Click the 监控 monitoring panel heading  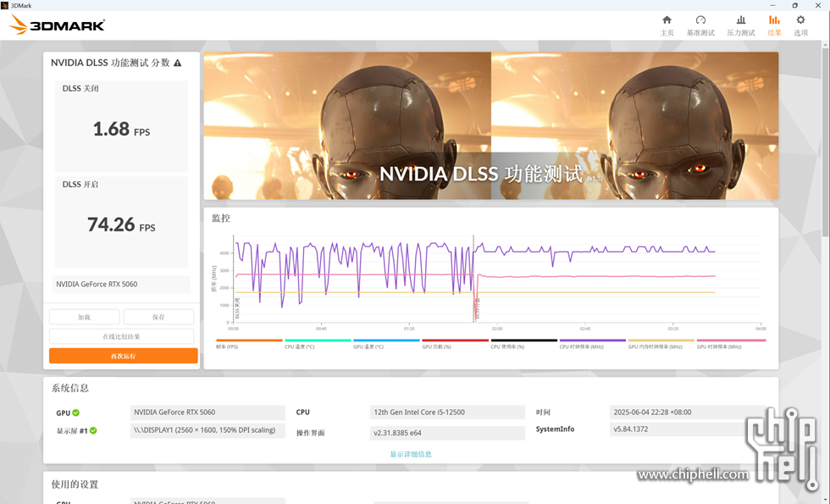[x=221, y=219]
